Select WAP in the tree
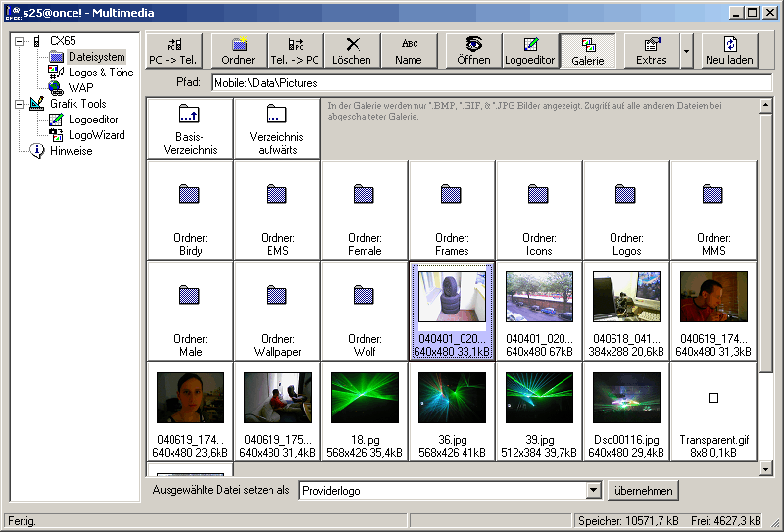Viewport: 784px width, 532px height. [81, 88]
